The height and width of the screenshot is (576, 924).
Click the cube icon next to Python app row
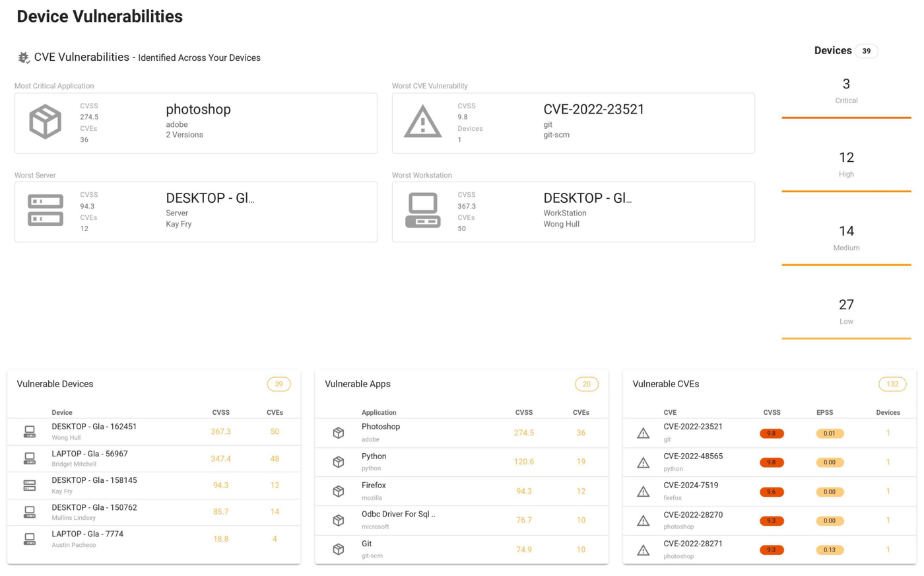339,462
